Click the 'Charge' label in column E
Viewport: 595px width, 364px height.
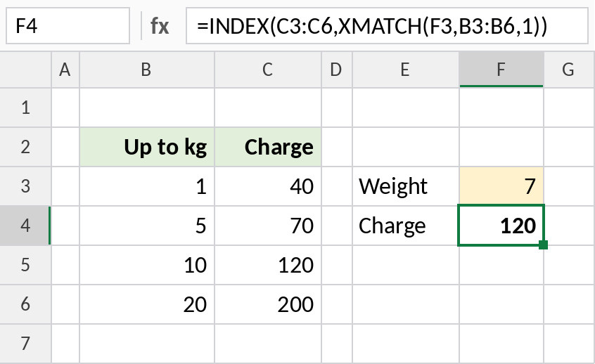[406, 226]
